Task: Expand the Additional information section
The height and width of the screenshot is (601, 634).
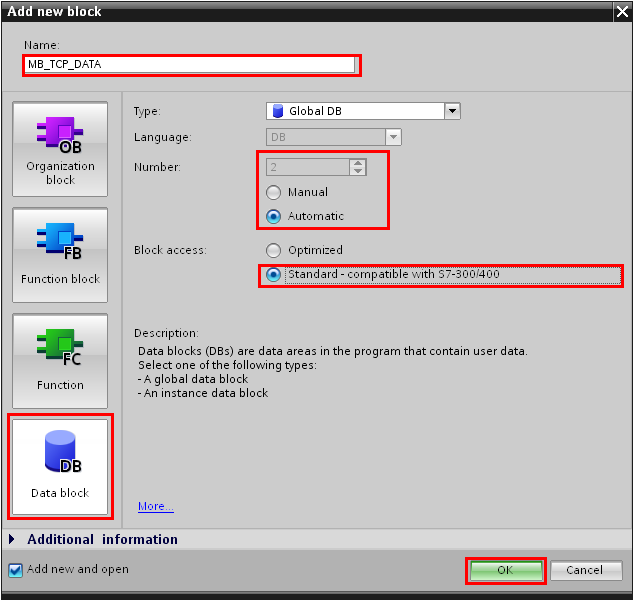Action: point(13,539)
